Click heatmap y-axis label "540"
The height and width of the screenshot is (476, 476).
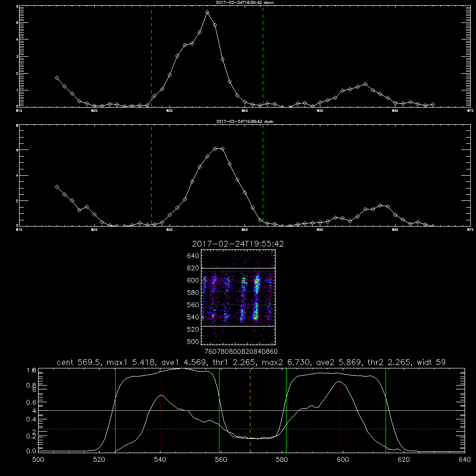click(193, 317)
